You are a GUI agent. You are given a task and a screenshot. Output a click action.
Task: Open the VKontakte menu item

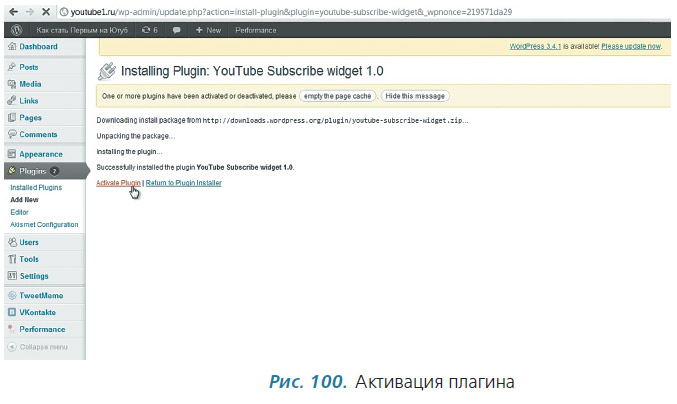pyautogui.click(x=38, y=312)
